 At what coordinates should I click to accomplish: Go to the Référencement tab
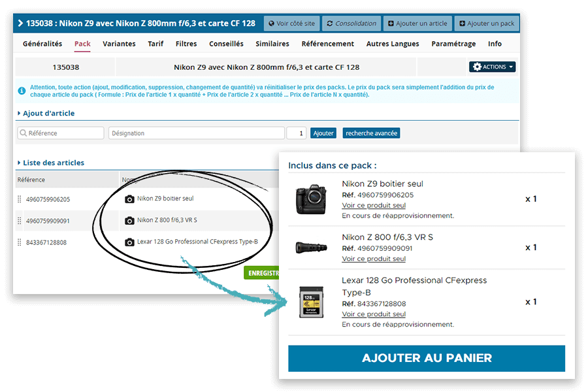tap(328, 44)
